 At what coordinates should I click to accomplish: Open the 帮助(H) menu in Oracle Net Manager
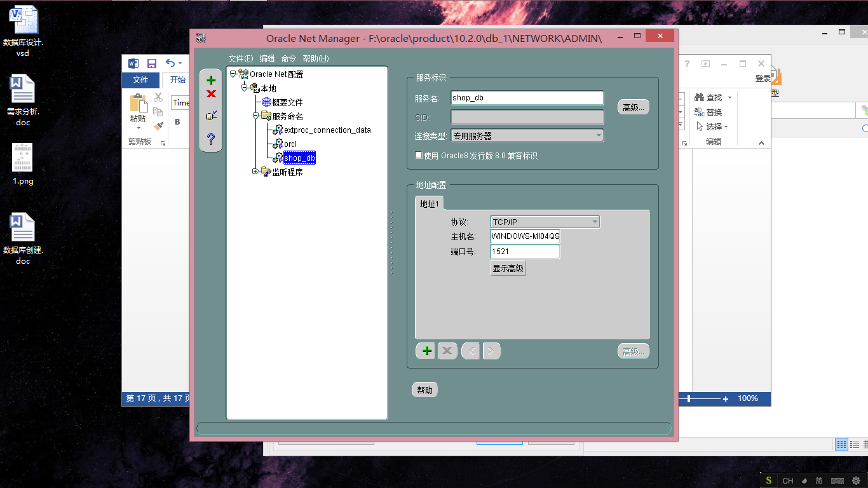316,58
